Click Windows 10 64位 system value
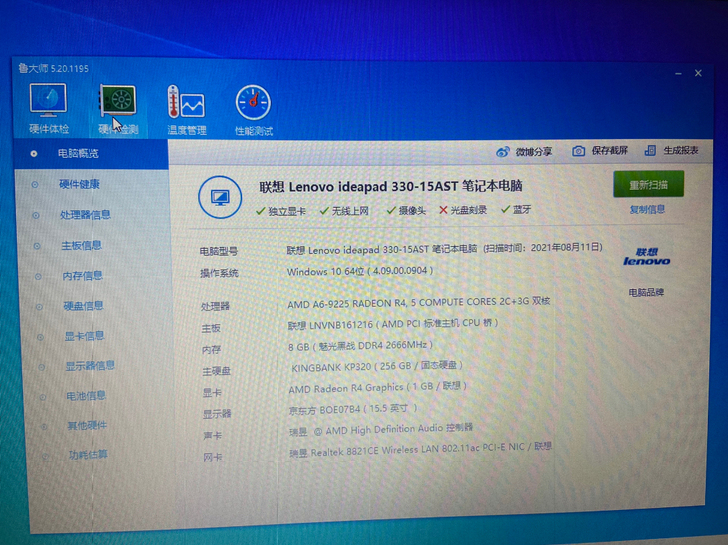 pos(360,271)
